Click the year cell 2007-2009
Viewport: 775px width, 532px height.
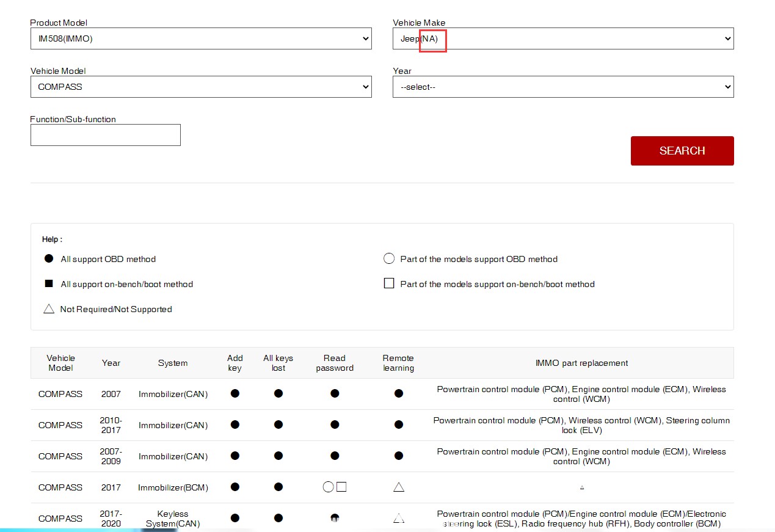pyautogui.click(x=111, y=456)
